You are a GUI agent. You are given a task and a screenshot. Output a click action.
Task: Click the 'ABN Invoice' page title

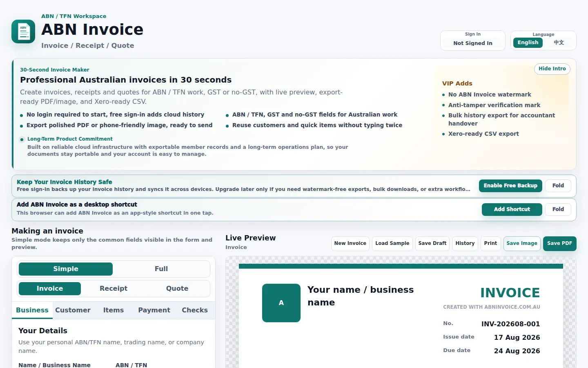(x=92, y=29)
